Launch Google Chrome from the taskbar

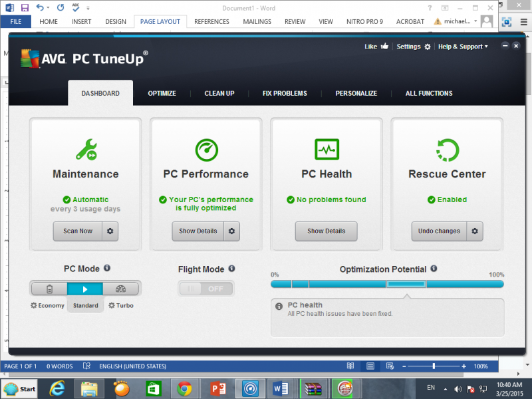tap(184, 389)
